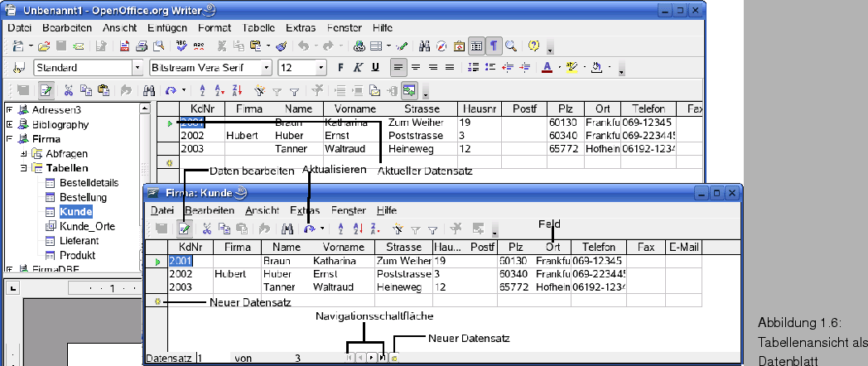
Task: Click New Record button in Kunde status bar
Action: tap(393, 359)
